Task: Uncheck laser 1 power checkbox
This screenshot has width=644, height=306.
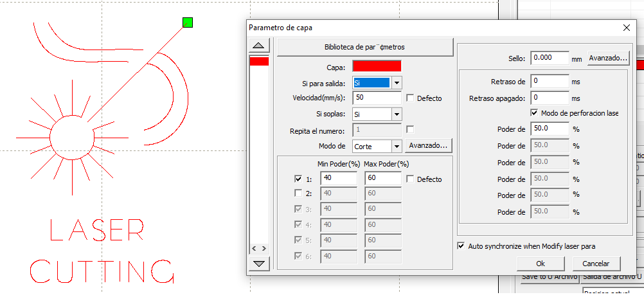Action: coord(298,179)
